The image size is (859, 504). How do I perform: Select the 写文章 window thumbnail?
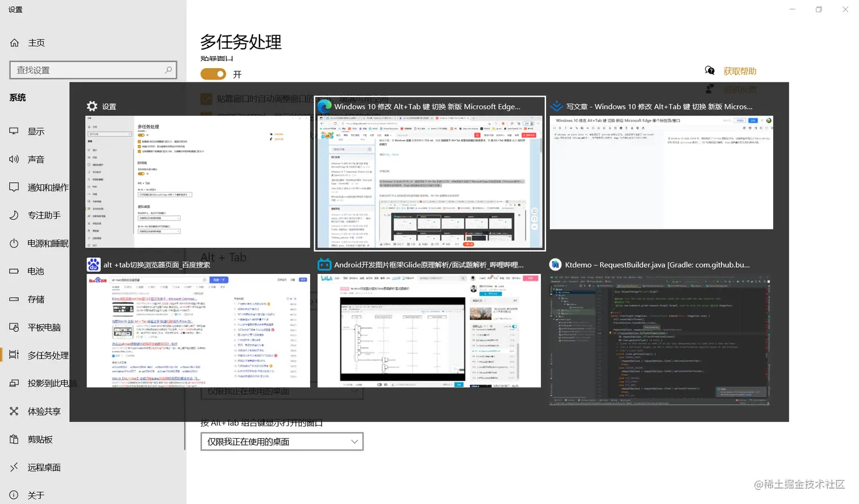[x=661, y=173]
